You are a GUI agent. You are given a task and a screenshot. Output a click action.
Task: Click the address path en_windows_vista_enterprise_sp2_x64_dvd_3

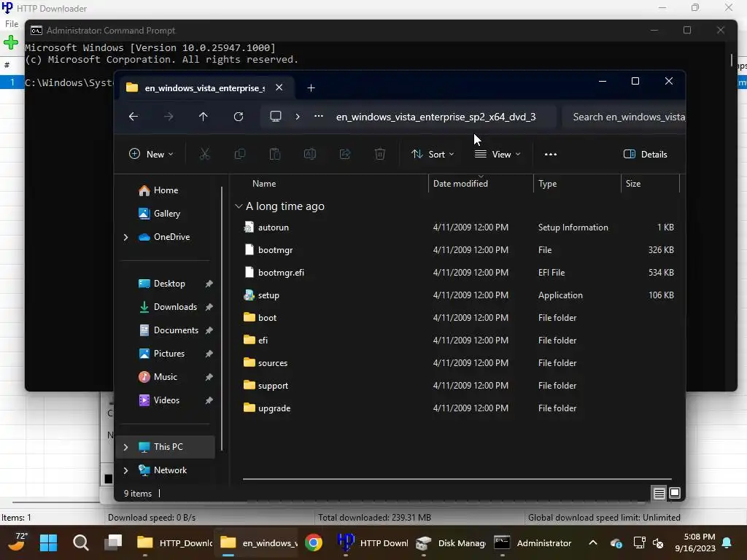pos(436,117)
